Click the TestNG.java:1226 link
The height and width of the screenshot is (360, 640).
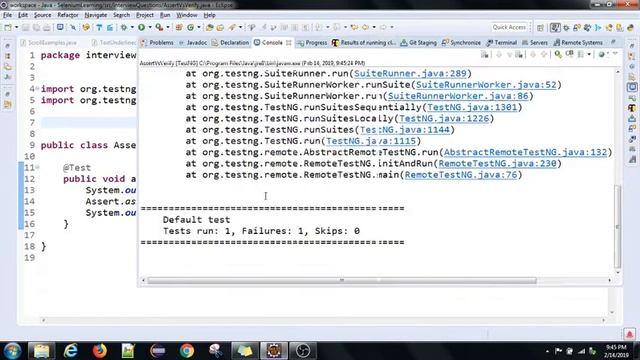tap(444, 118)
